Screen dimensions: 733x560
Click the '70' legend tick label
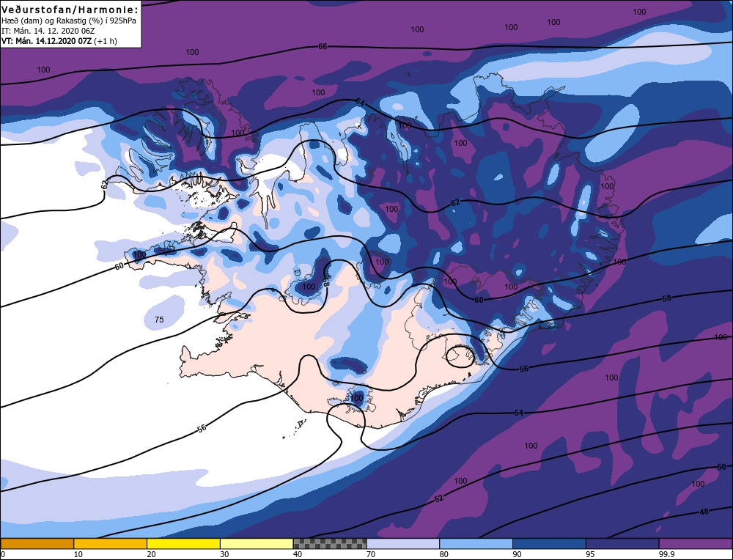[371, 554]
